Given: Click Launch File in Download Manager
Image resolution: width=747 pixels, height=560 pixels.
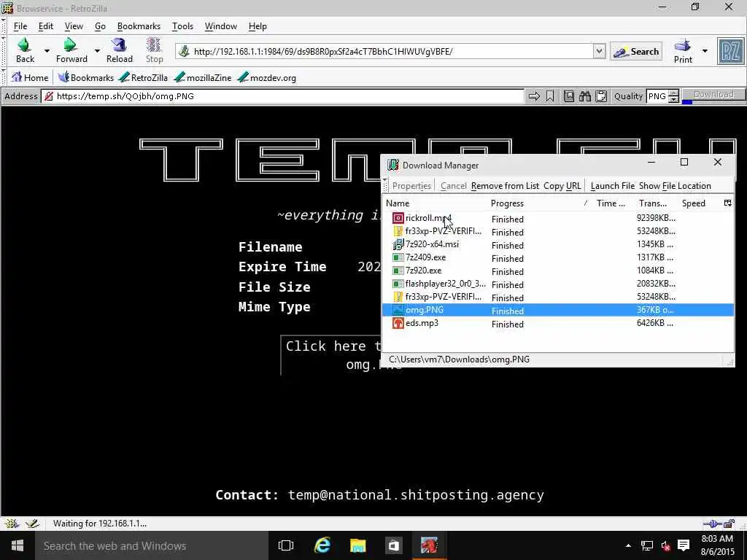Looking at the screenshot, I should [x=613, y=186].
